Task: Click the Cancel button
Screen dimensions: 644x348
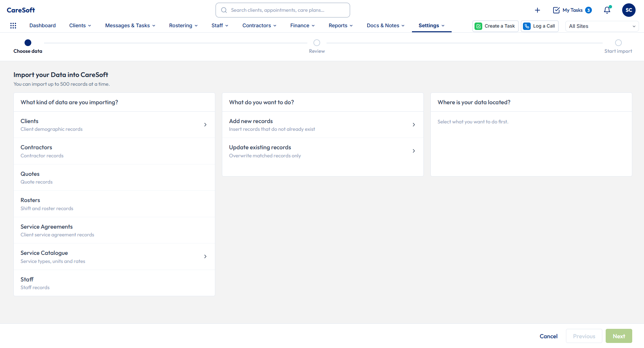Action: click(x=548, y=336)
